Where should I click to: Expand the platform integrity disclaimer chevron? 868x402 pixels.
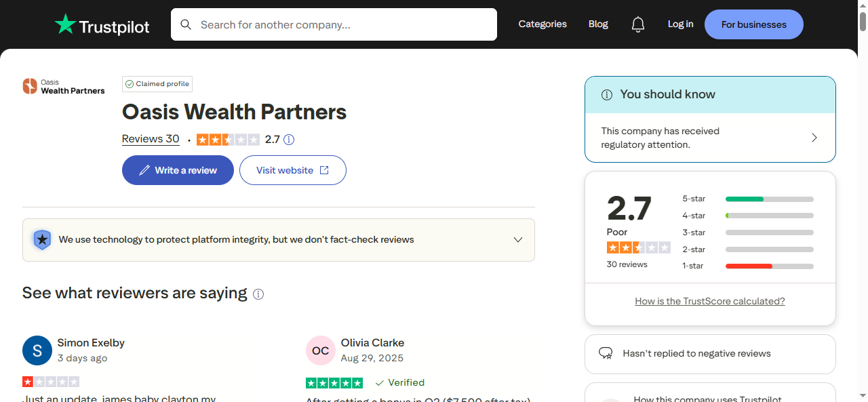pos(518,239)
